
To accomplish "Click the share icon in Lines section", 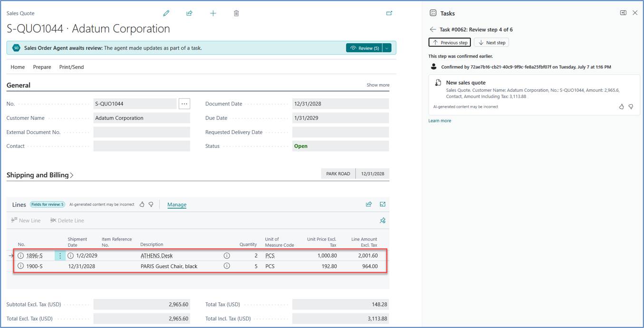I will [369, 204].
